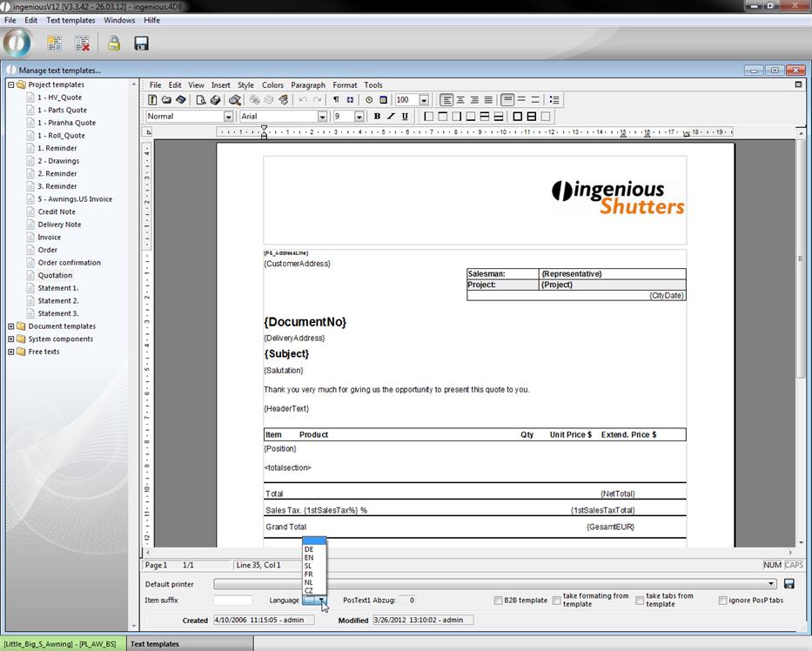Expand the Document templates folder
The image size is (812, 651).
pyautogui.click(x=11, y=326)
